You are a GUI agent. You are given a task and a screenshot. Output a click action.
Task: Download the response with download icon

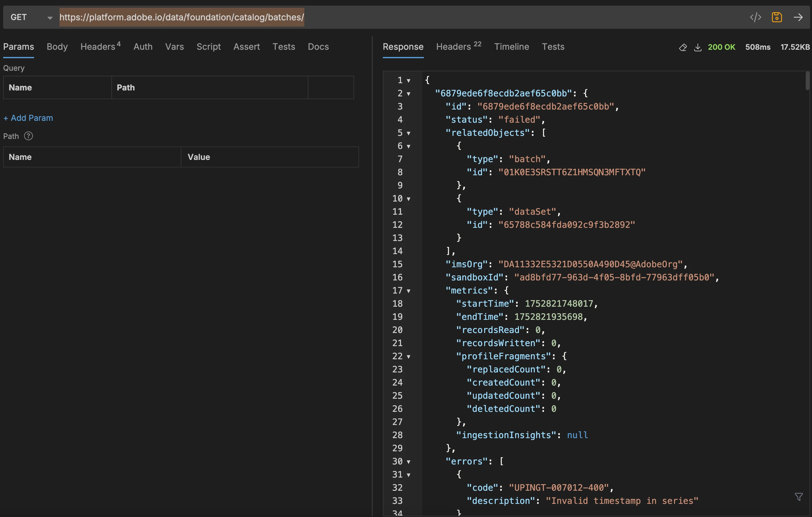point(698,47)
